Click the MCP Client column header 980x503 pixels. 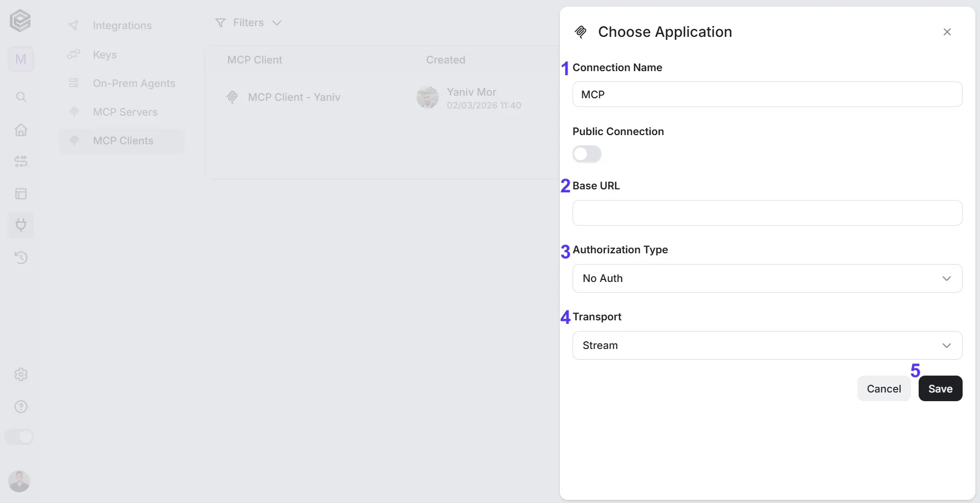[255, 60]
